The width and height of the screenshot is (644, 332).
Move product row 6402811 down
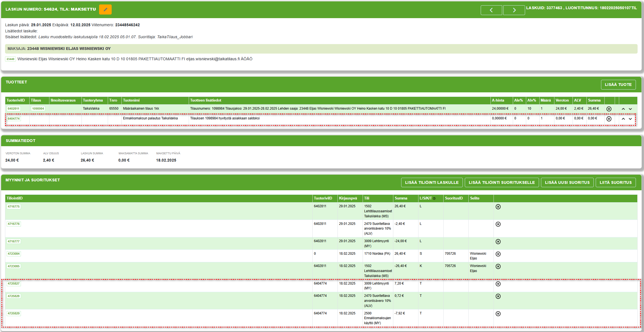click(x=630, y=109)
